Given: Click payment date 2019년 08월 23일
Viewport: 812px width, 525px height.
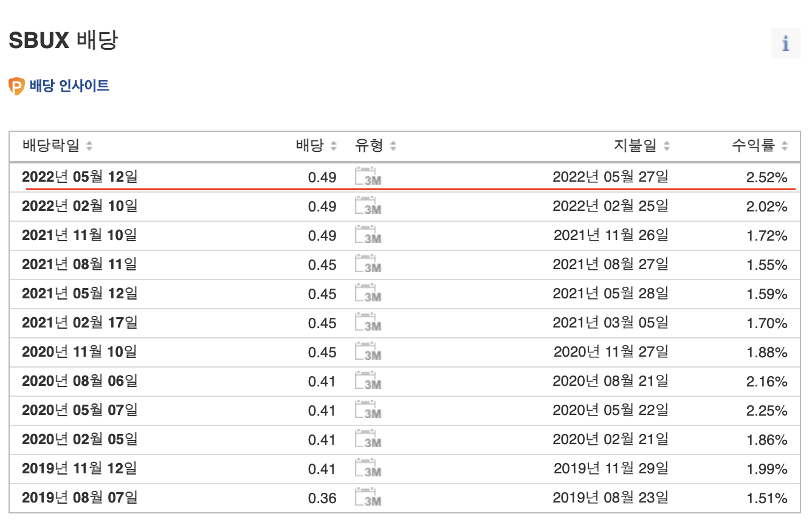Looking at the screenshot, I should [611, 498].
